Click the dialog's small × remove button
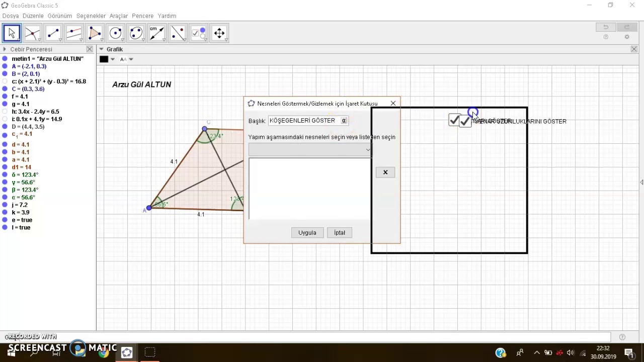 click(385, 172)
